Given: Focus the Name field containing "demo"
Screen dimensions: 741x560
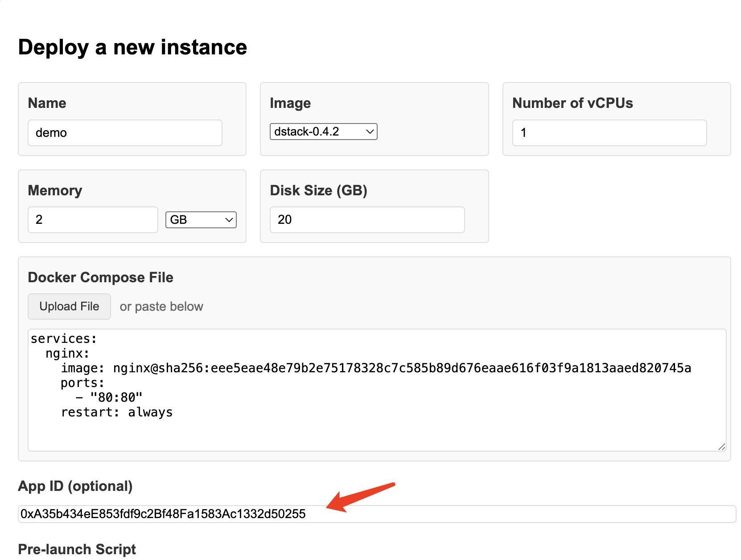Looking at the screenshot, I should 125,132.
